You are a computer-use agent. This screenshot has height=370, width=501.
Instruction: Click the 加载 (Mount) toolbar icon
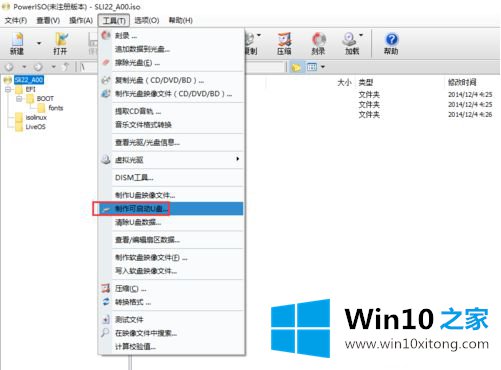(351, 43)
